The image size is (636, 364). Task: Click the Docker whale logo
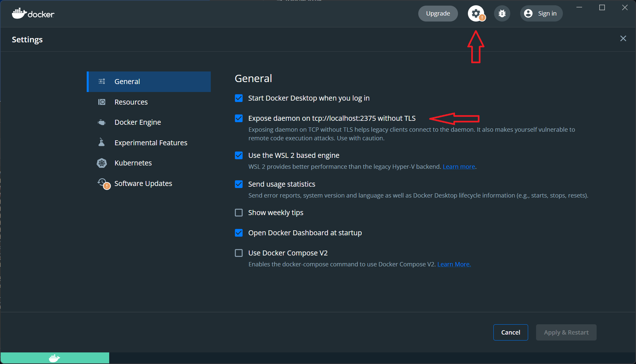(19, 13)
